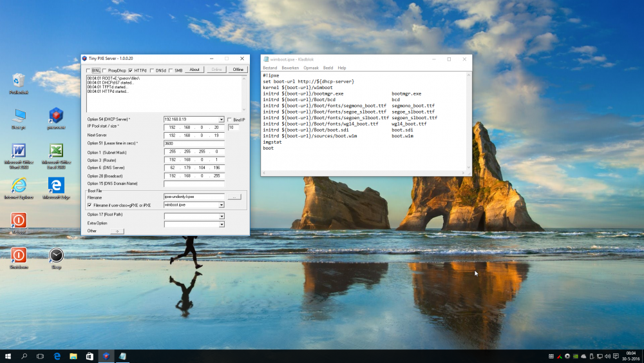Click the Option 51 lease time field
The image size is (644, 363).
[194, 144]
